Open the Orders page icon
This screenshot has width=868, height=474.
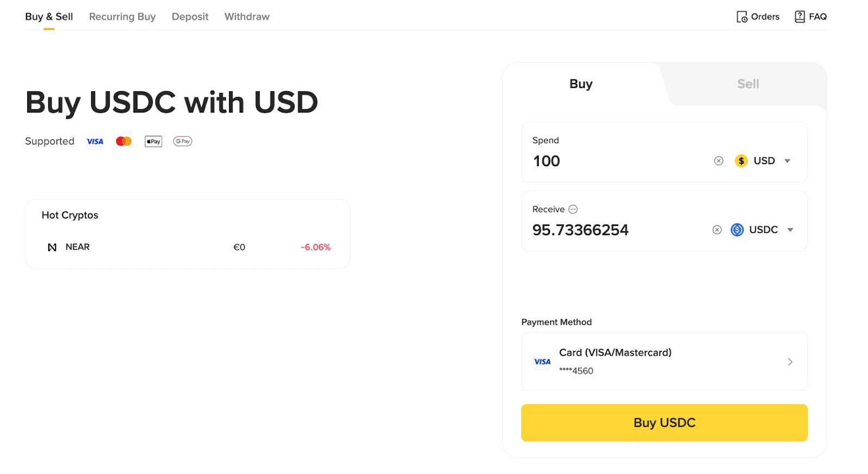[742, 17]
